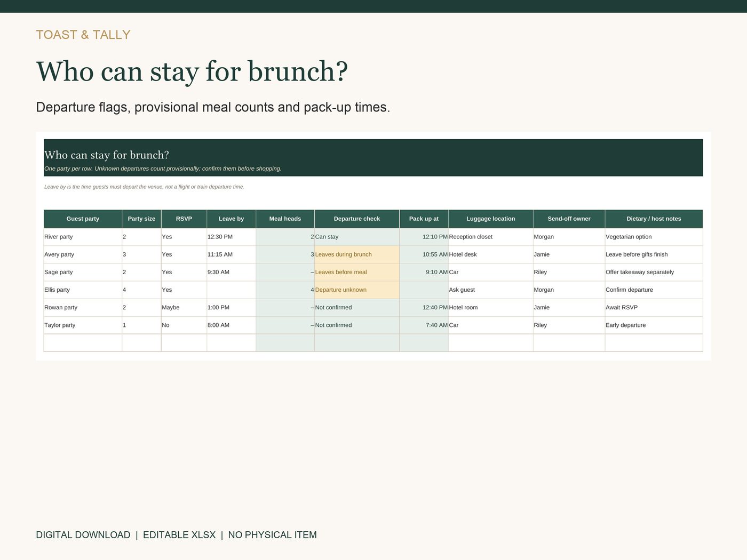The image size is (747, 560).
Task: Select the Leaves before meal cell
Action: tap(357, 272)
